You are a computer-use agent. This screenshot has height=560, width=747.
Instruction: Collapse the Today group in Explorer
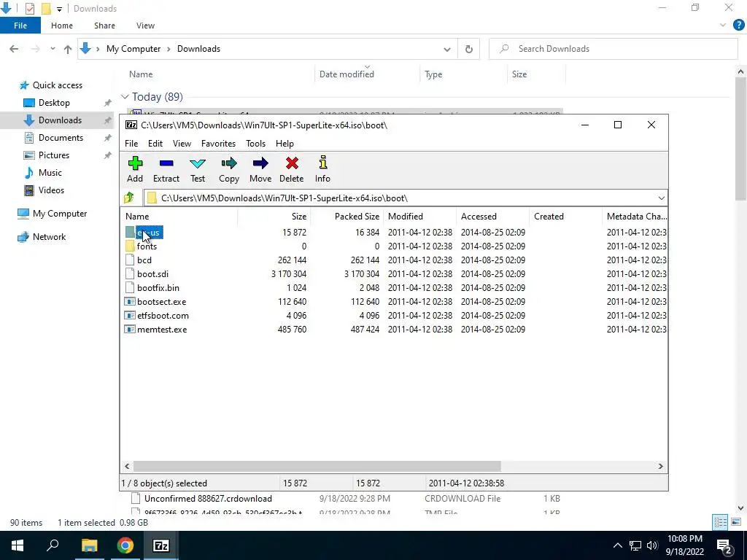point(125,97)
